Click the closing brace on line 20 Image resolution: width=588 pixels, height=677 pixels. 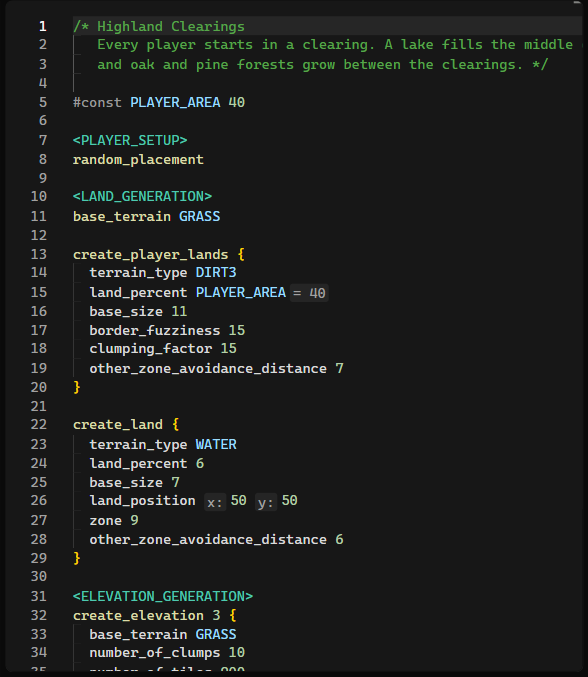click(x=77, y=387)
